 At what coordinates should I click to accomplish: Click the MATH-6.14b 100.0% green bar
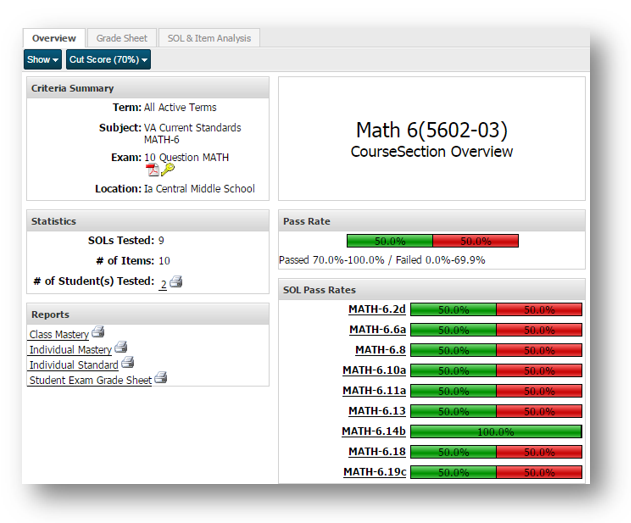496,432
